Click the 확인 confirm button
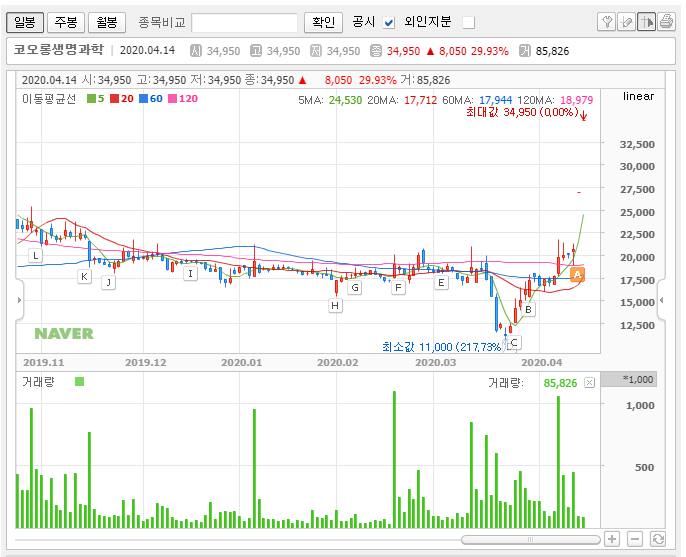This screenshot has width=686, height=557. pos(323,22)
